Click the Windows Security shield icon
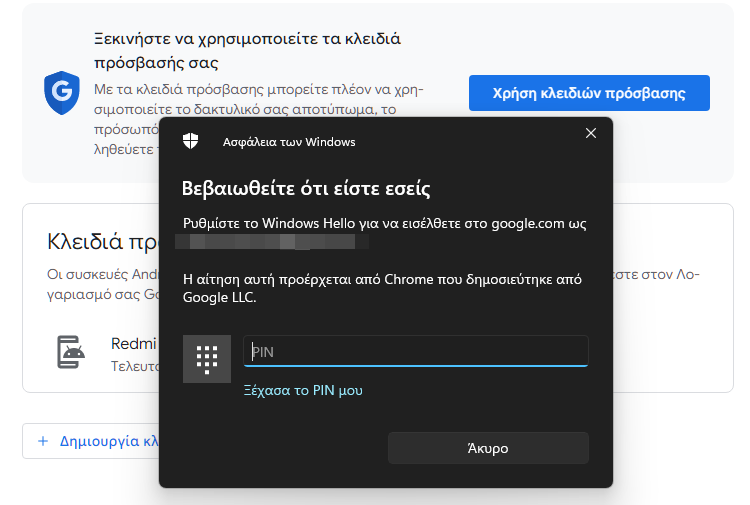The width and height of the screenshot is (750, 505). pyautogui.click(x=190, y=141)
